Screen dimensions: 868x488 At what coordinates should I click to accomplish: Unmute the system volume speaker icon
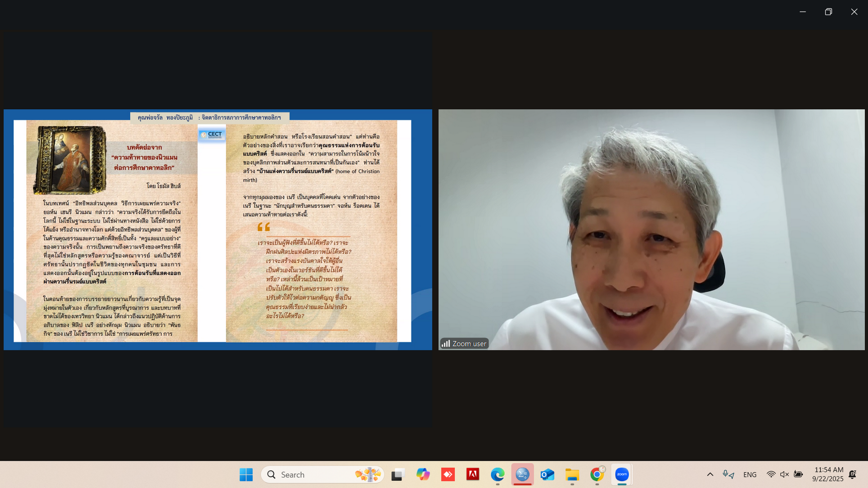[784, 474]
